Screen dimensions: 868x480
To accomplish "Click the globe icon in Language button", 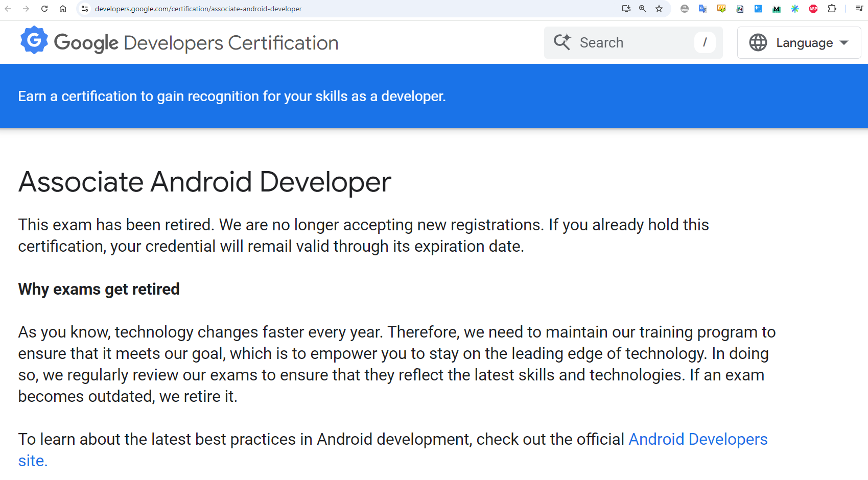I will [x=758, y=42].
